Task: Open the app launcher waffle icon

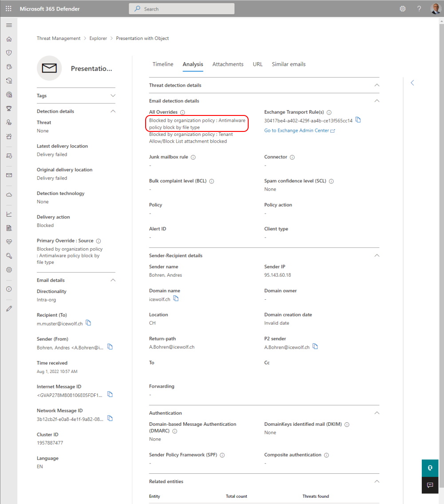Action: coord(9,9)
